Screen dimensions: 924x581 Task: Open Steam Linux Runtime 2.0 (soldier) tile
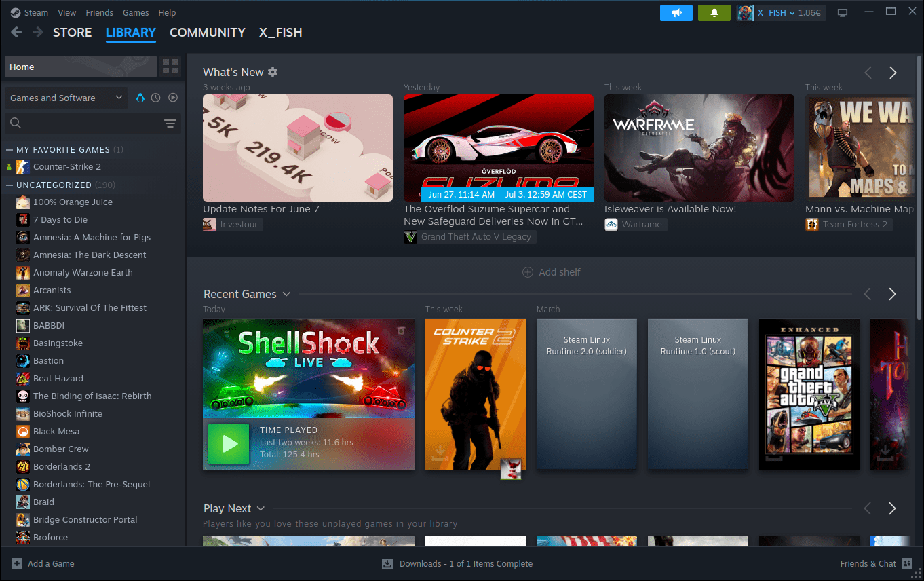pyautogui.click(x=587, y=394)
